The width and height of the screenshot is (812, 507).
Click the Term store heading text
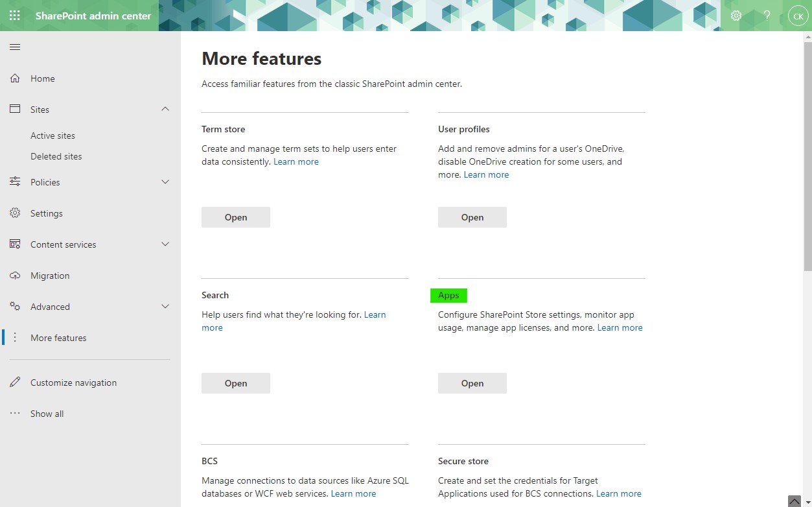tap(224, 129)
